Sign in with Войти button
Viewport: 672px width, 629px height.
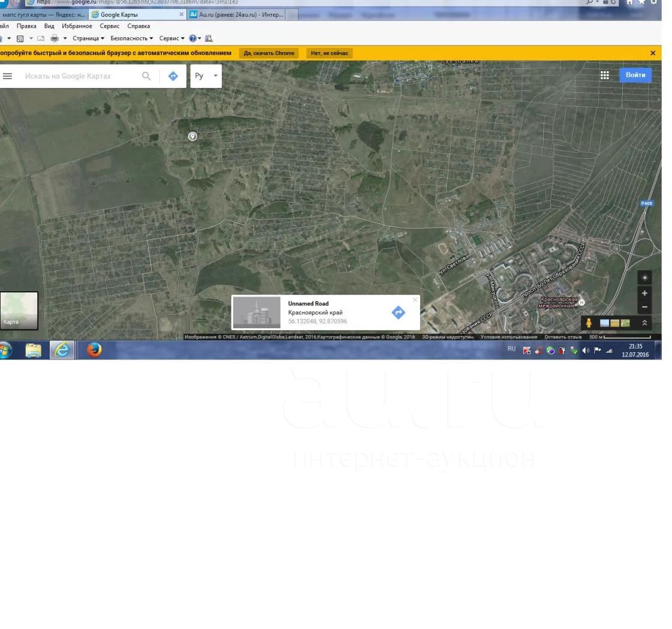[x=635, y=75]
